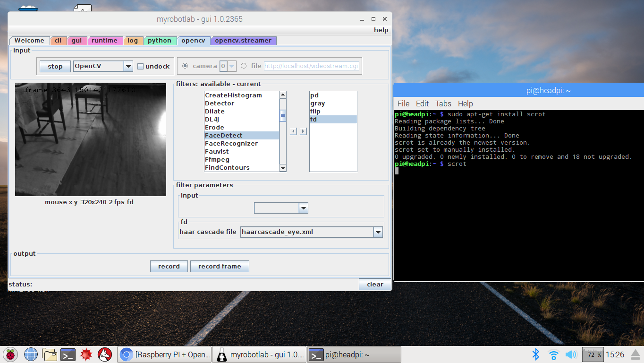Launch the terminal from taskbar launcher
This screenshot has height=363, width=644.
pyautogui.click(x=68, y=354)
